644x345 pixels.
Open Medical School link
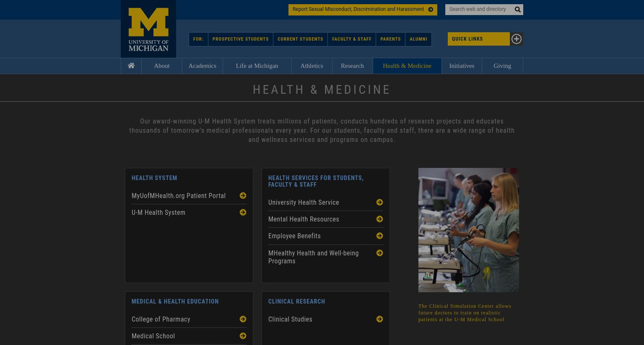(153, 336)
